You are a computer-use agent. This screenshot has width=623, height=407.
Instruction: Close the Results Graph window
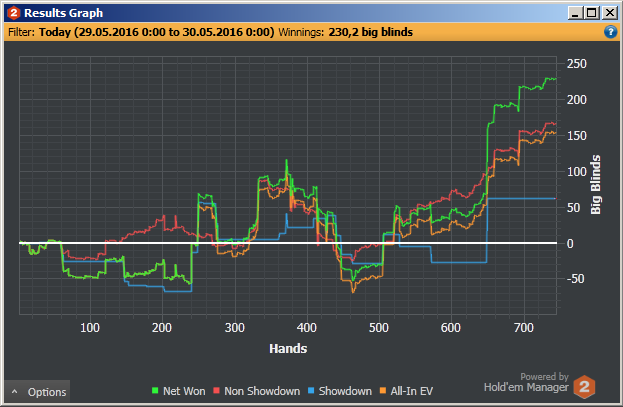coord(609,13)
